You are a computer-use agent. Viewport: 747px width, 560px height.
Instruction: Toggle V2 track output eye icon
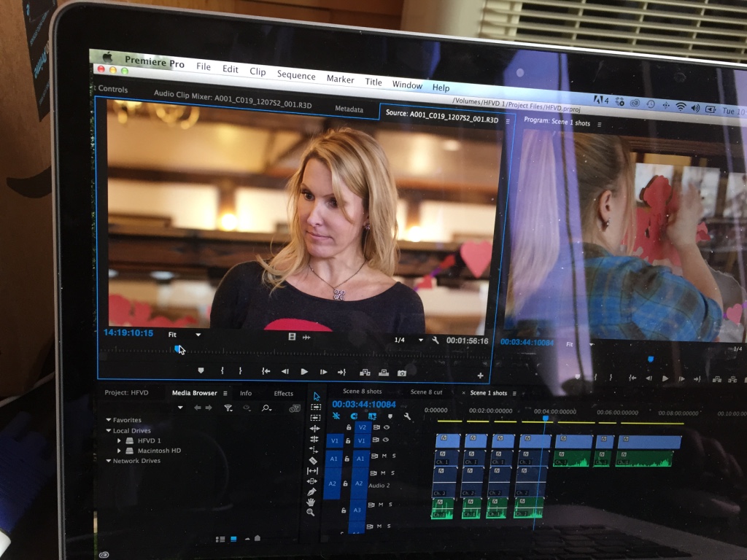[x=387, y=427]
